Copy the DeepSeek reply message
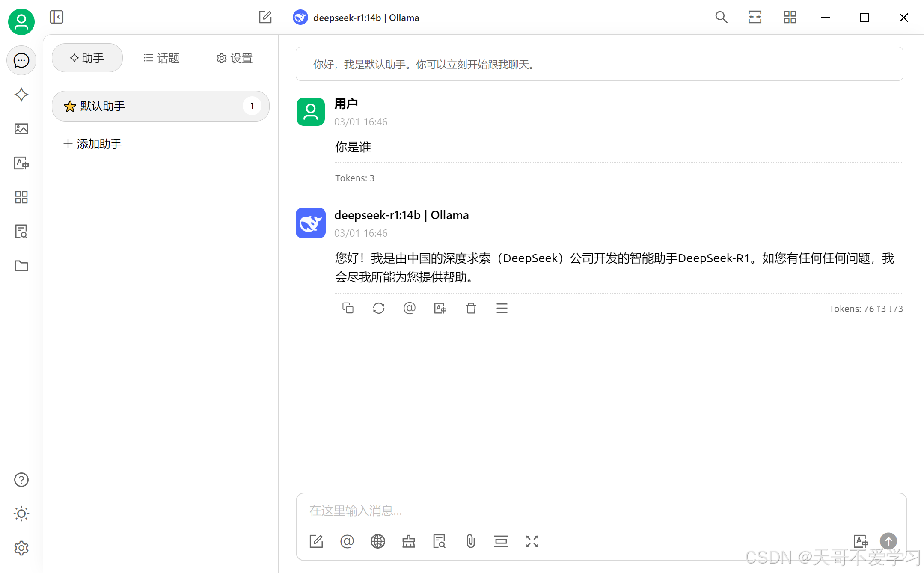The height and width of the screenshot is (573, 924). [348, 308]
